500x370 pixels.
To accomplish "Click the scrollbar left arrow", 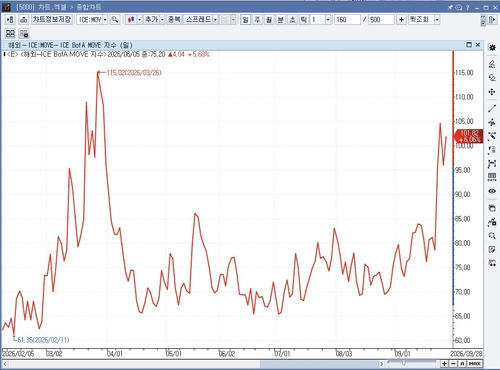I will click(x=5, y=364).
